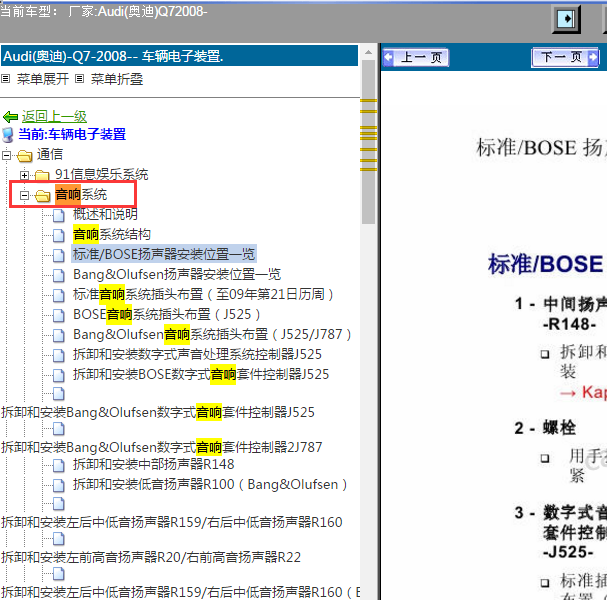
Task: Open Bang&Olufsen扬声器安装位置一览
Action: pos(177,274)
